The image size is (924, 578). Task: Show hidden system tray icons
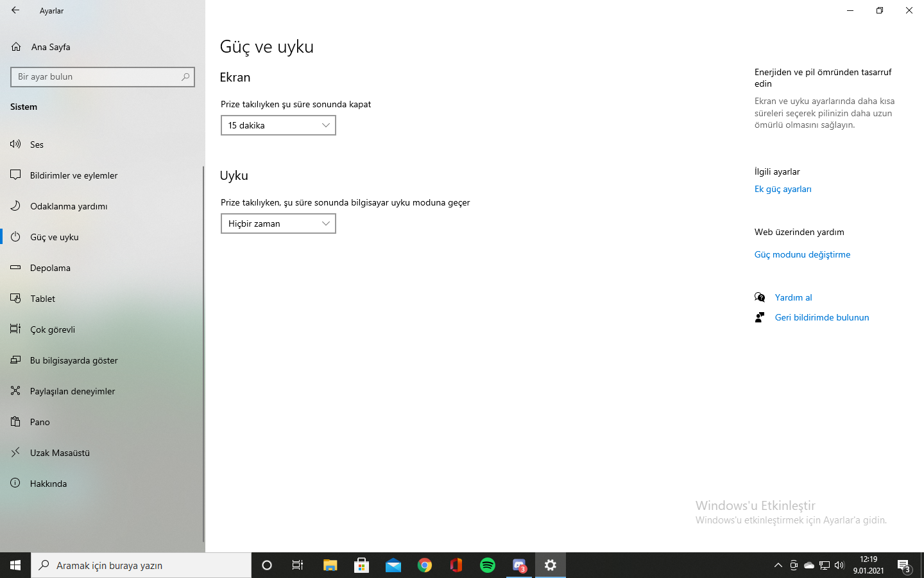pyautogui.click(x=778, y=565)
